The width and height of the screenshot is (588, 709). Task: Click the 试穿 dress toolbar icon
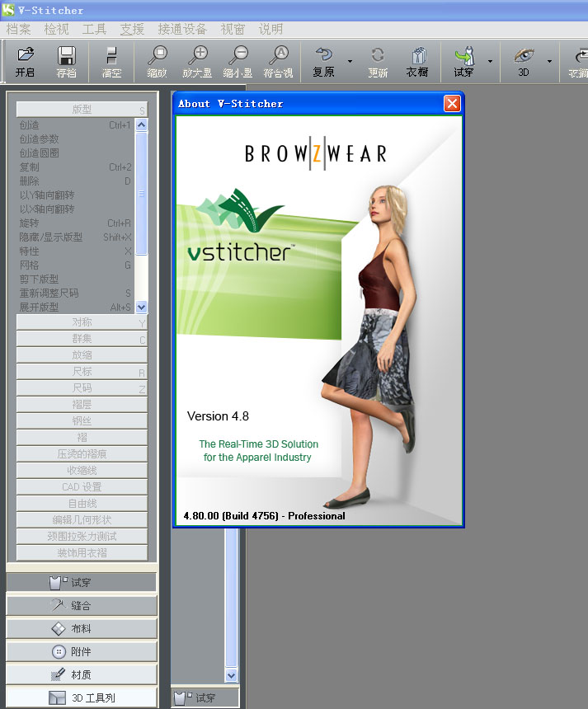tap(464, 55)
